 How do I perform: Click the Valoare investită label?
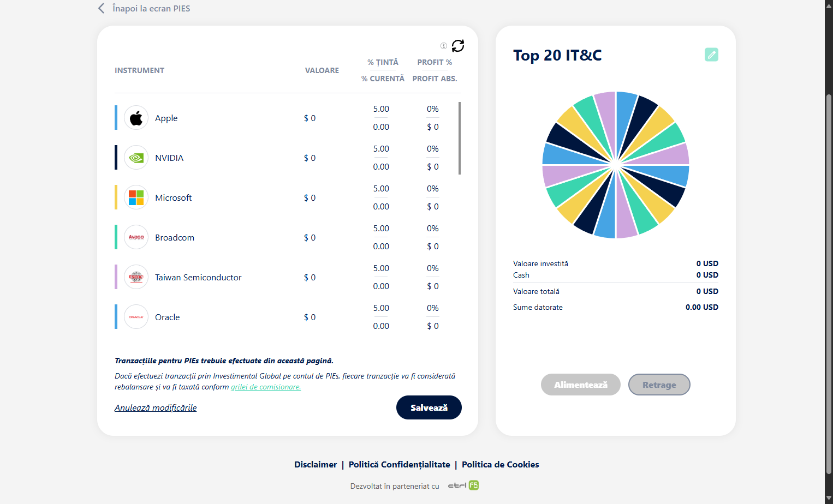pyautogui.click(x=540, y=263)
